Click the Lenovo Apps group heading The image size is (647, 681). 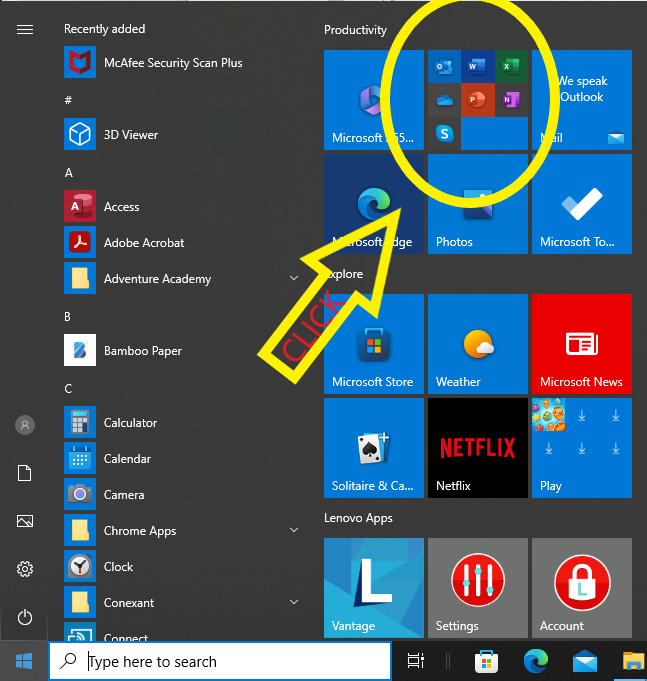coord(358,518)
